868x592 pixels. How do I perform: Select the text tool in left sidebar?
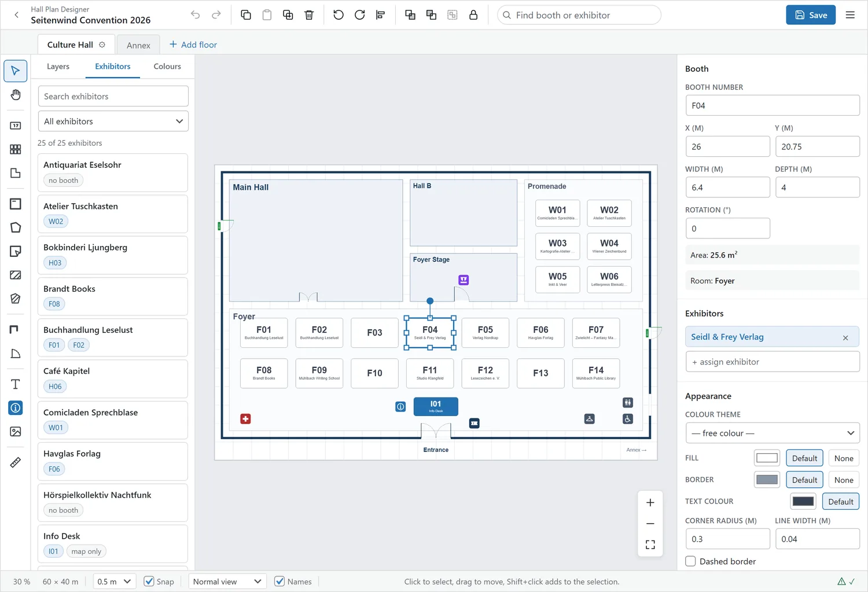click(x=16, y=384)
